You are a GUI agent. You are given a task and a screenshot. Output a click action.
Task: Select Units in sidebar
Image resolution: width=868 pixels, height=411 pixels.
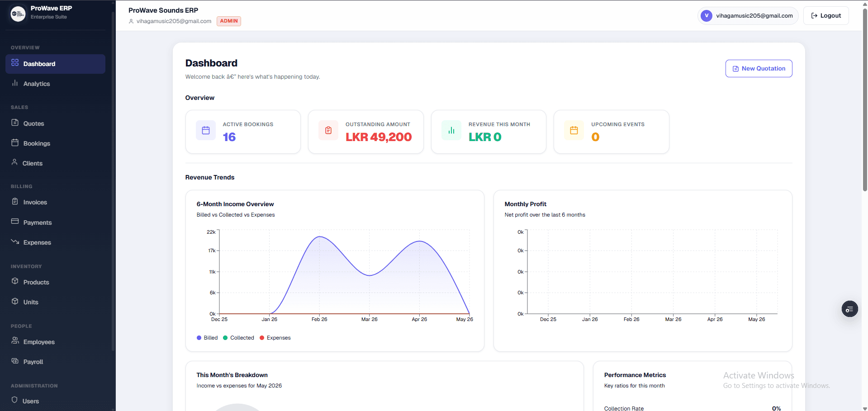55,302
